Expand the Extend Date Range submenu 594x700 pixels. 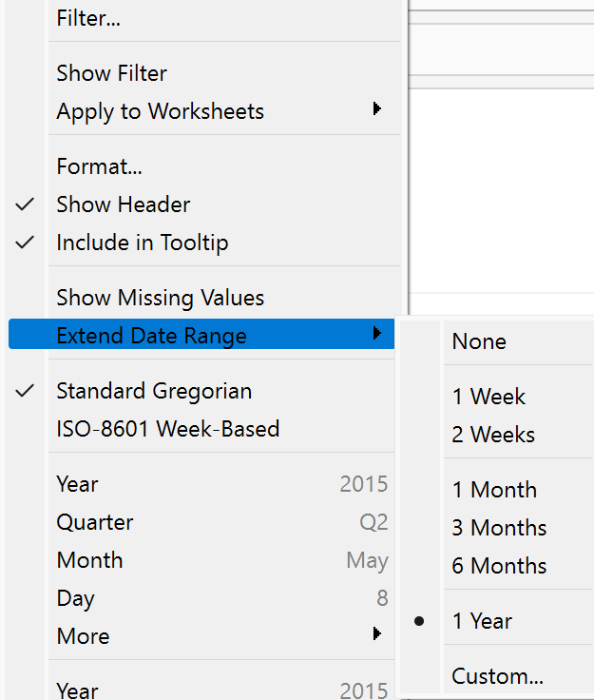point(151,336)
